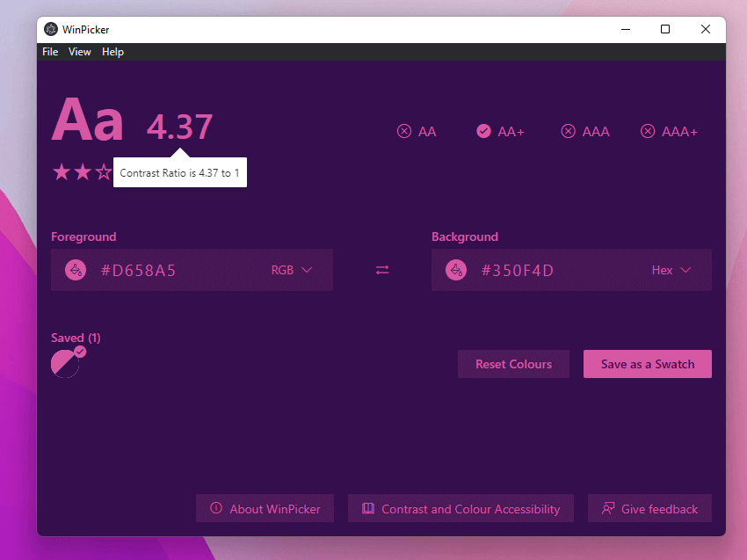Screen dimensions: 747x560
Task: Click the WinPicker logo in title bar
Action: pyautogui.click(x=50, y=29)
